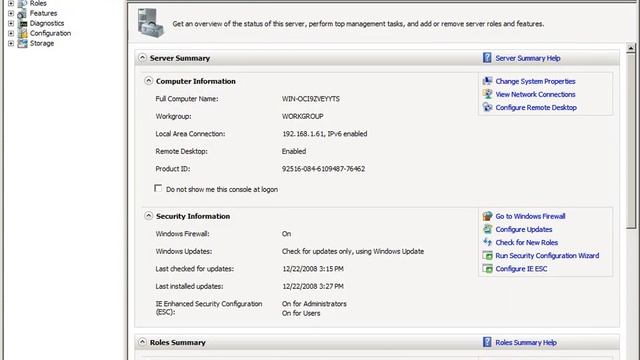Click the 'Local Area Connection:' label
The height and width of the screenshot is (360, 640).
(190, 134)
